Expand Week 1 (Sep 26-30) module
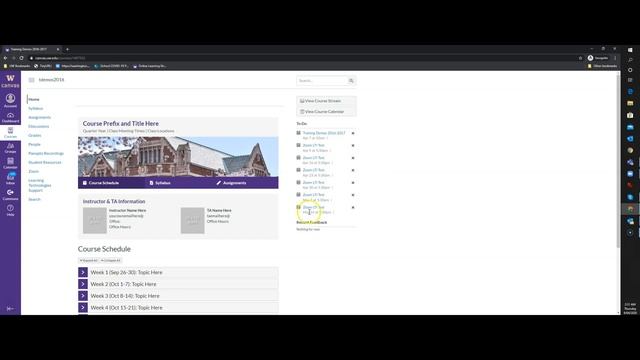 83,272
